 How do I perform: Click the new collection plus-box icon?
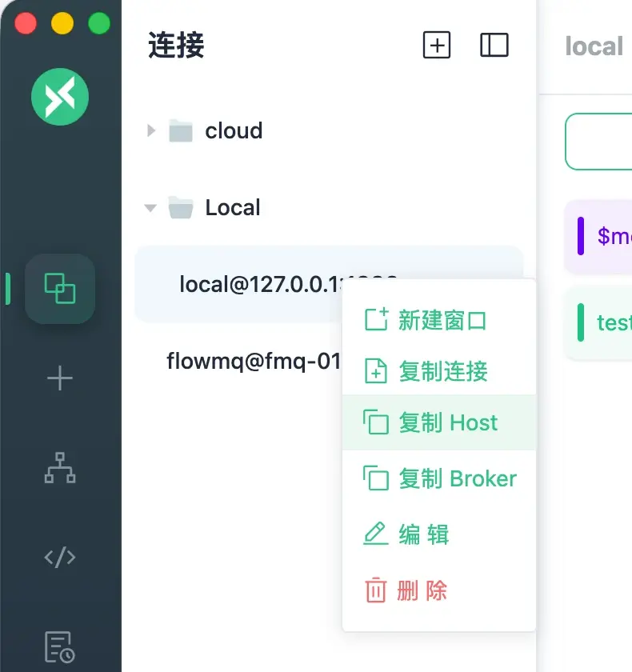pos(437,45)
